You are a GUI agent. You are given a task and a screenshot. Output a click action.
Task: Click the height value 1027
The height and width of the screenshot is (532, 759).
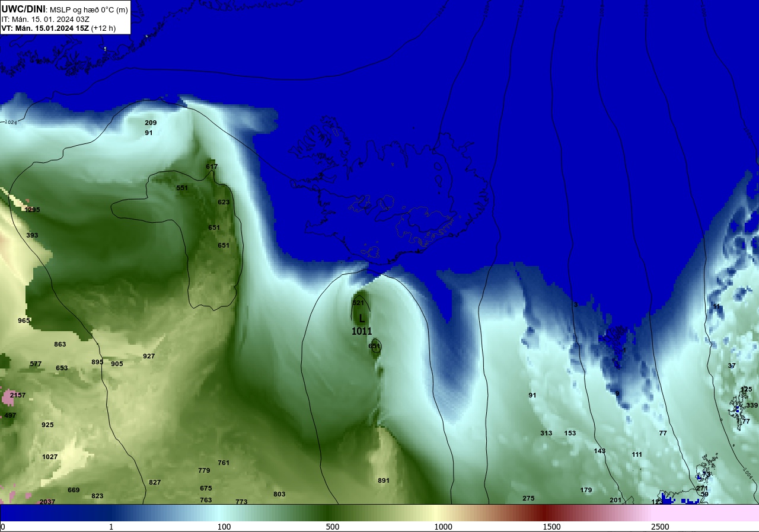pos(50,457)
